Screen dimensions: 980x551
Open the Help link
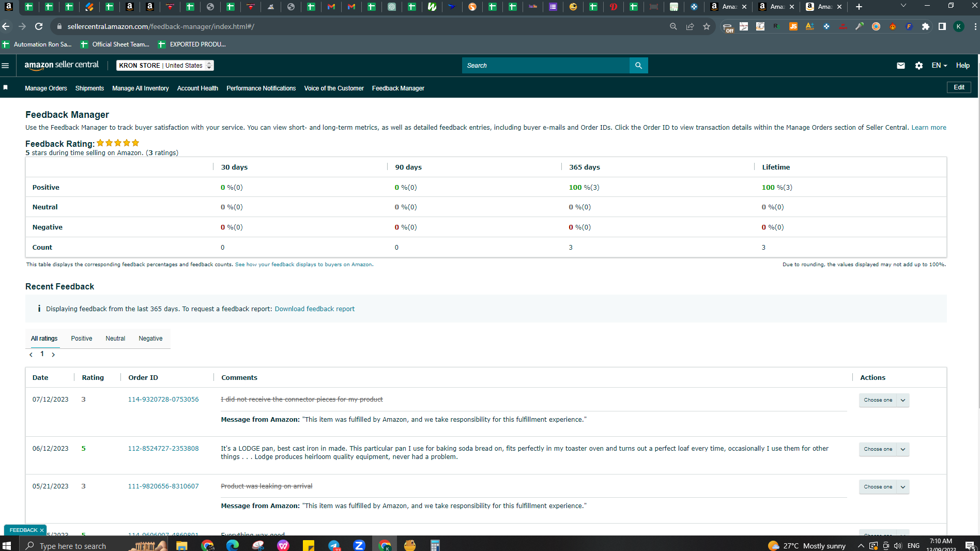pyautogui.click(x=962, y=66)
